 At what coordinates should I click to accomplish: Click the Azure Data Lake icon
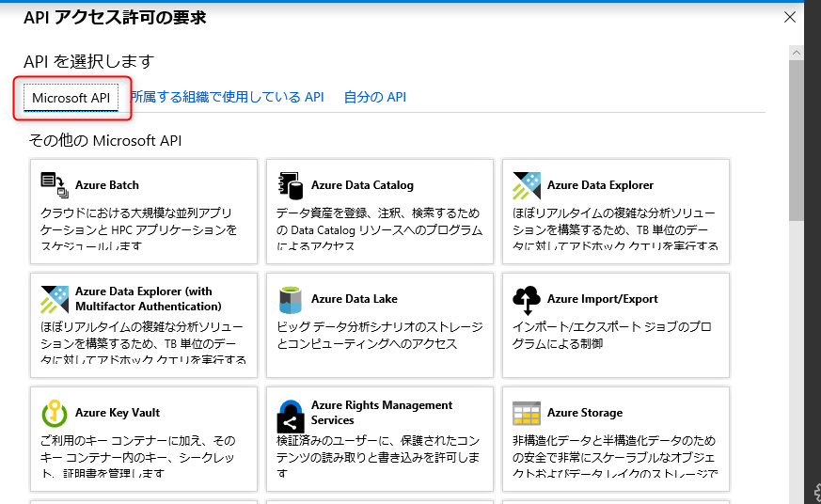coord(291,299)
